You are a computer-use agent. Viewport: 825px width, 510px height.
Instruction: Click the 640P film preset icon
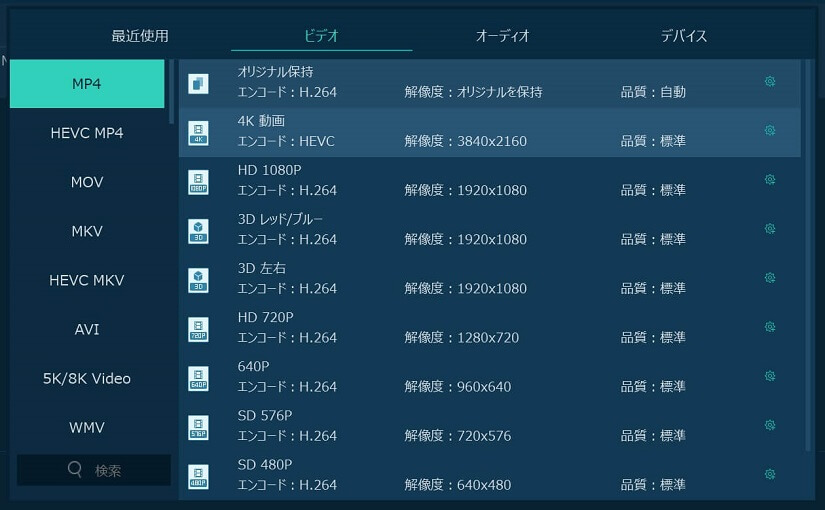point(198,378)
